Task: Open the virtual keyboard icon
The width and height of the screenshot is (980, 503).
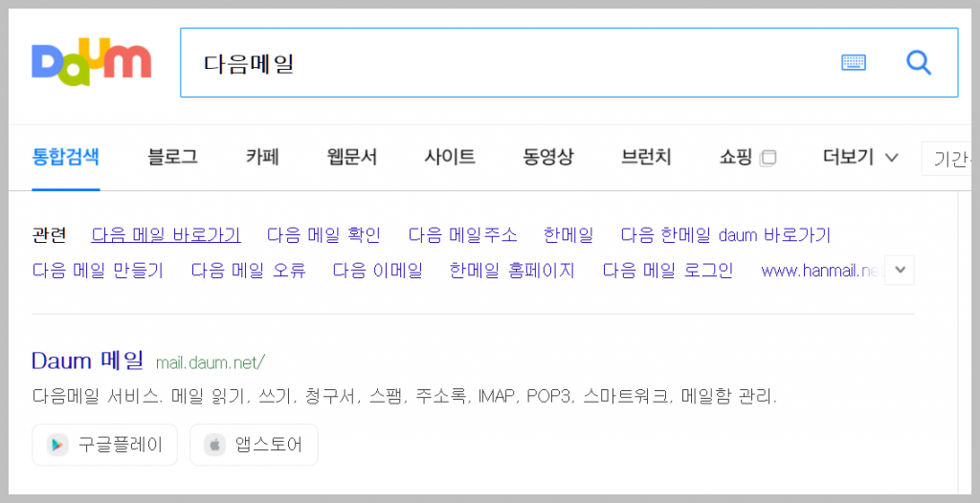Action: click(853, 62)
